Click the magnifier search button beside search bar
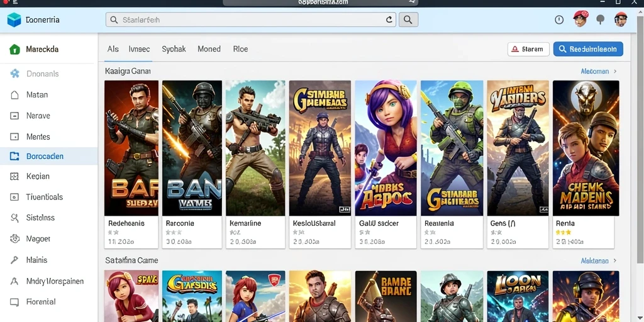Screen dimensions: 644x322 pos(408,19)
